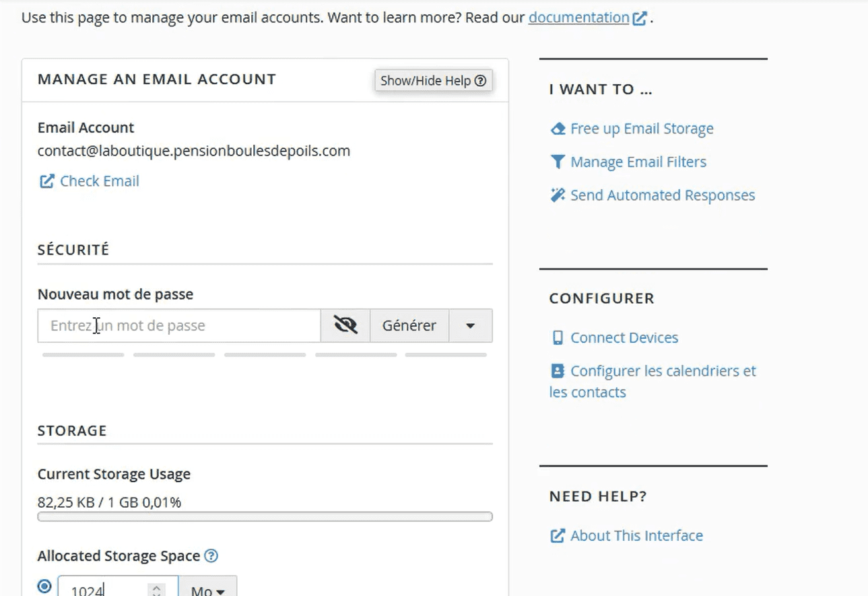Click the eraser icon beside Free up Email Storage
This screenshot has height=596, width=868.
point(558,129)
